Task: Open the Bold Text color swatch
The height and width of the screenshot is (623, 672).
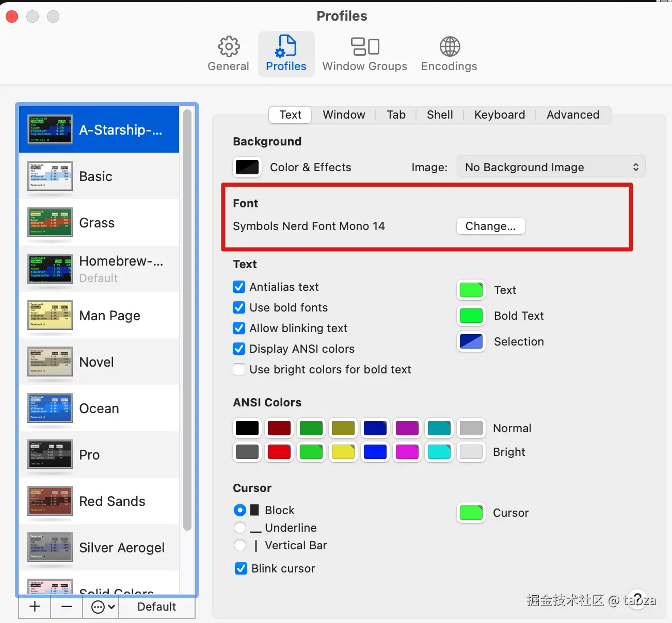Action: (471, 316)
